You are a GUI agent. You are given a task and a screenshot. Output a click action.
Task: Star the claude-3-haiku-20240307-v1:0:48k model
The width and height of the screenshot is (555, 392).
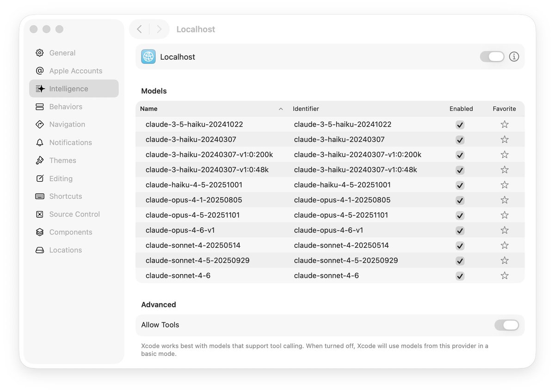[505, 170]
